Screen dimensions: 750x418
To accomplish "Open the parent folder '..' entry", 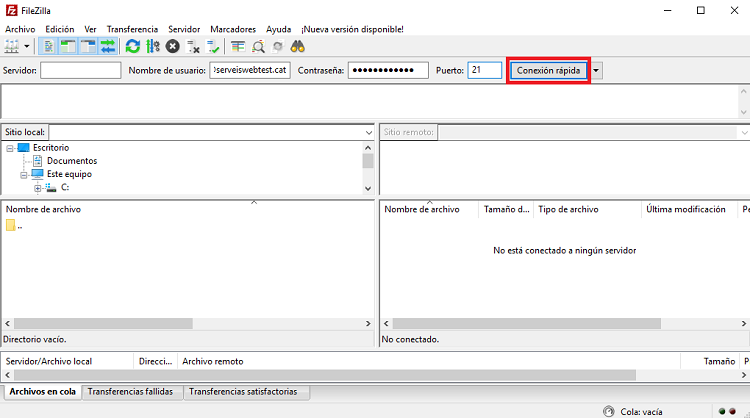I will (14, 225).
